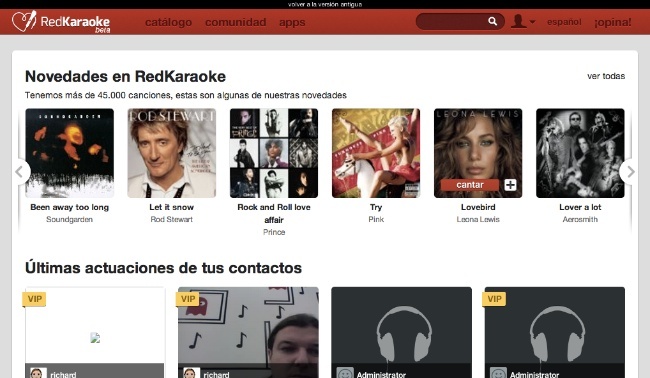Open Pink Try album cover thumbnail
The height and width of the screenshot is (378, 650).
point(376,153)
